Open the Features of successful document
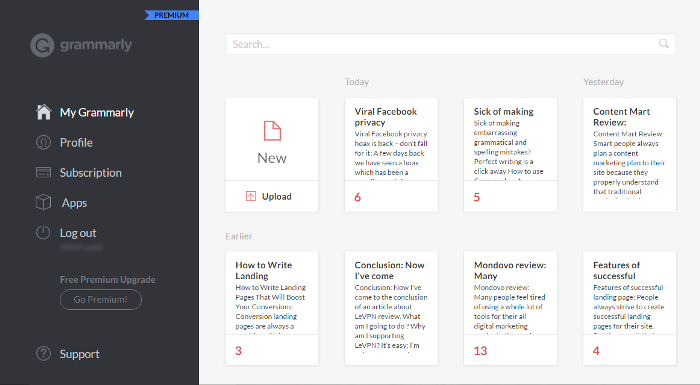Image resolution: width=700 pixels, height=385 pixels. [629, 308]
